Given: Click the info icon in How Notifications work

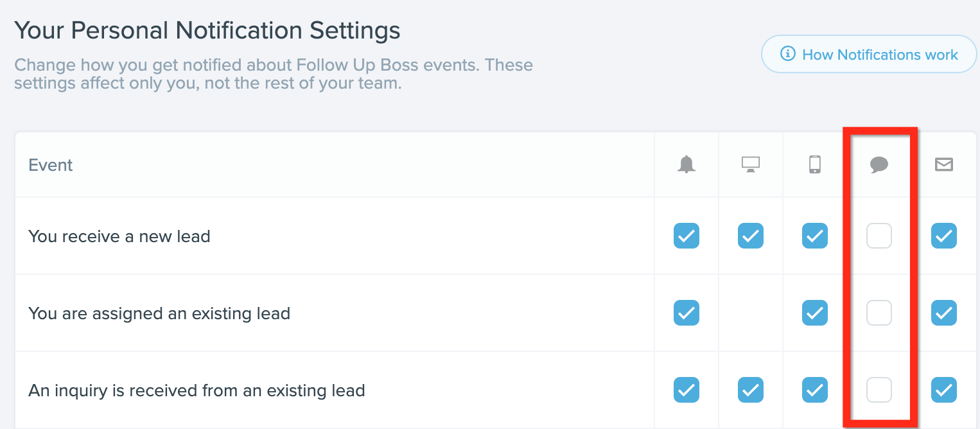Looking at the screenshot, I should coord(787,54).
